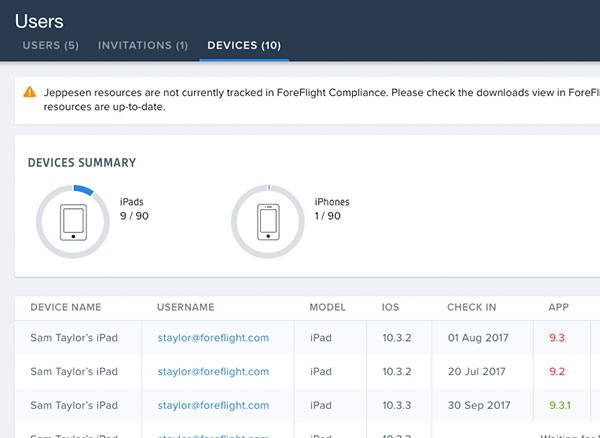Sort by App column header

[x=558, y=307]
